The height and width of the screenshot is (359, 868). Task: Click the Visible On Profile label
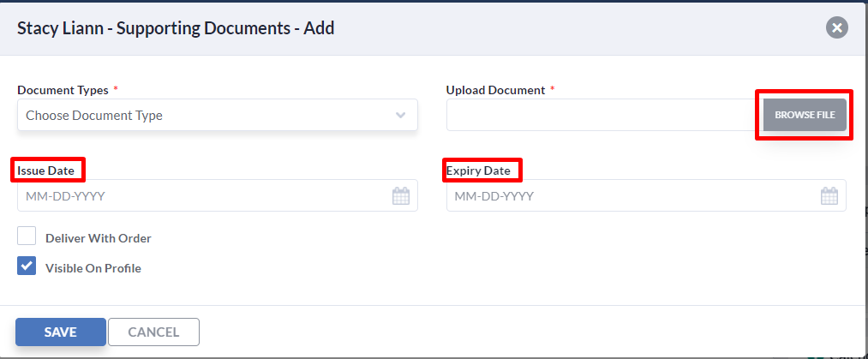point(93,268)
